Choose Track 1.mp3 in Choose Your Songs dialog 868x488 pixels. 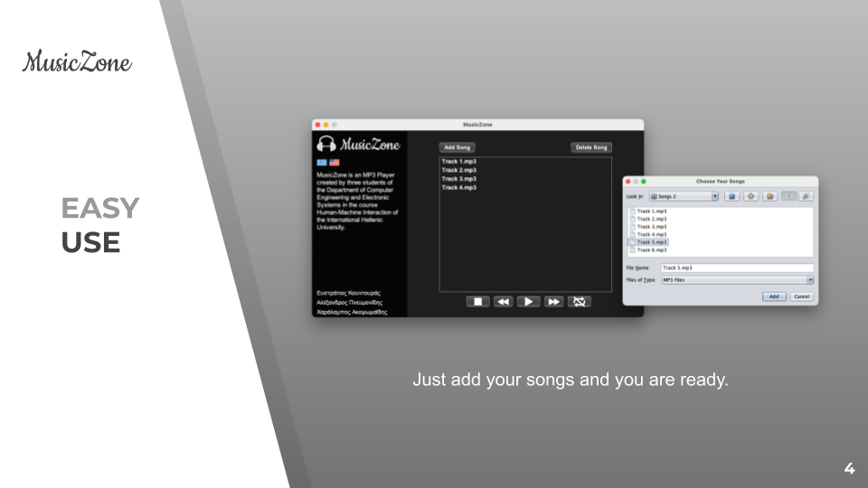[648, 211]
